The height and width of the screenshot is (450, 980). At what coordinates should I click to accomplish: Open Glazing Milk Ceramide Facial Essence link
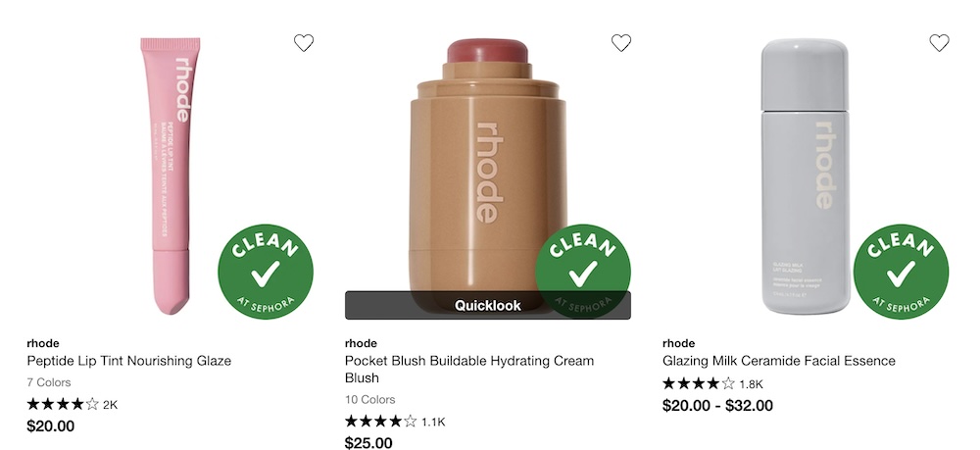coord(779,361)
